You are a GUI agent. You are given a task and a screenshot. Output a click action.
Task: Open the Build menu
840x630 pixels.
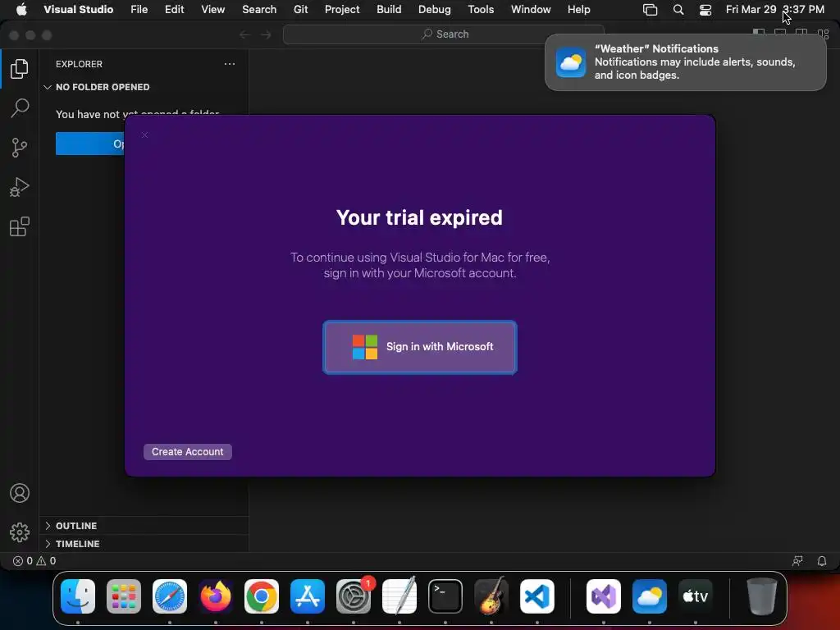(388, 10)
